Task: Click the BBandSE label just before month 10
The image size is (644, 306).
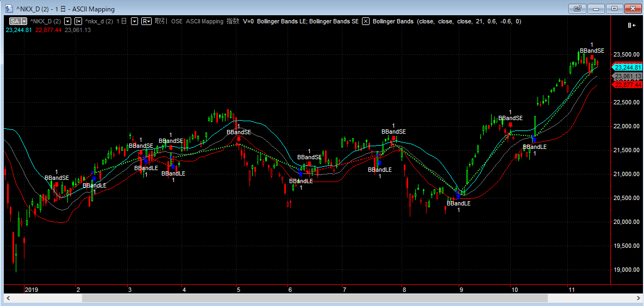Action: coord(510,118)
